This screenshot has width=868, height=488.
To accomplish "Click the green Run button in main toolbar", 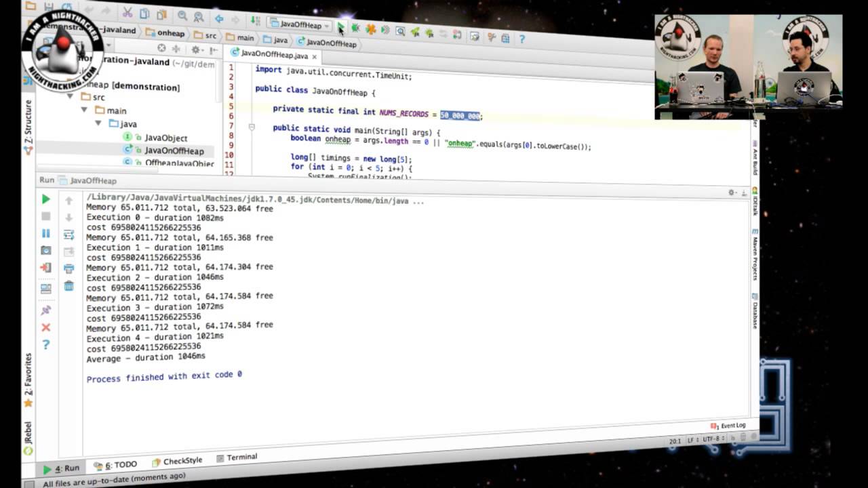I will click(x=340, y=27).
